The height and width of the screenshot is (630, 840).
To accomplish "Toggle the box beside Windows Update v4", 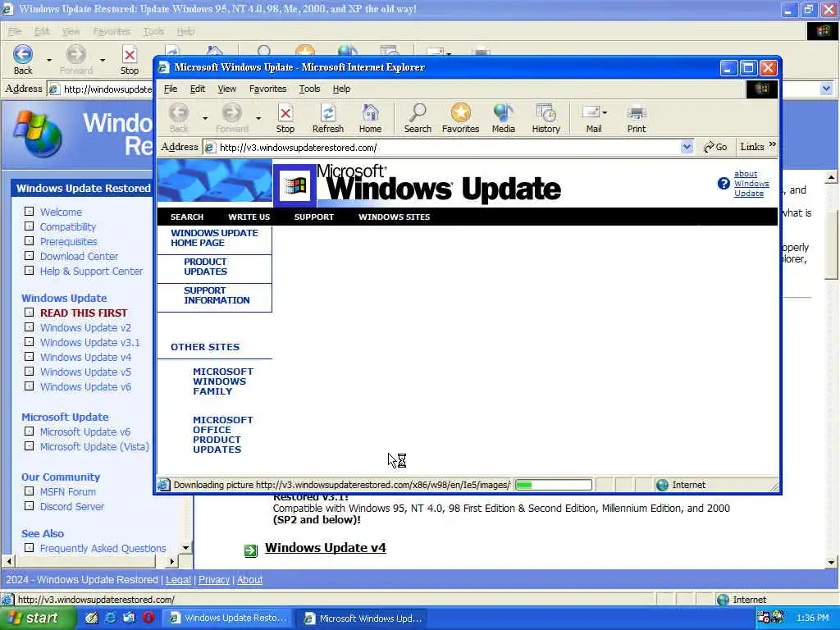I will 29,357.
